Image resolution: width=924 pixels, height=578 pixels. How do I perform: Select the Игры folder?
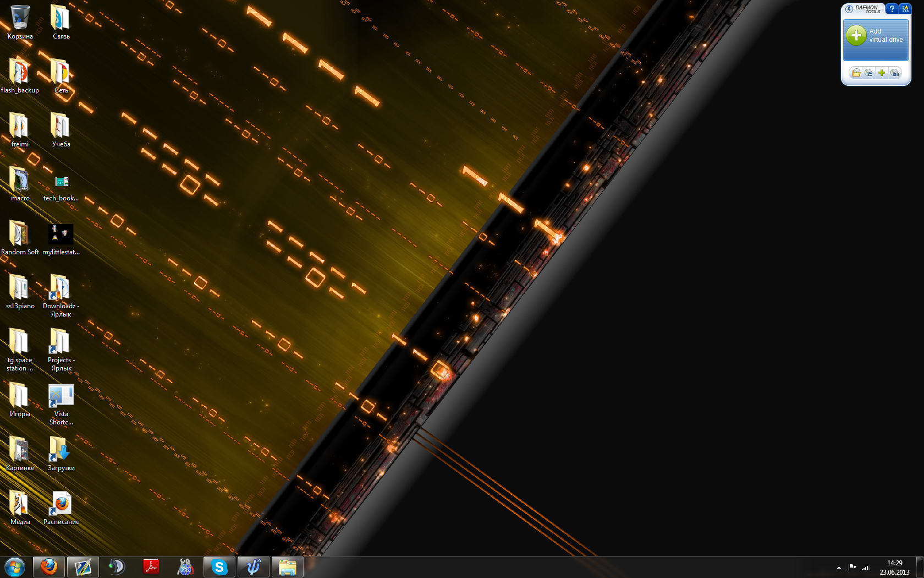click(20, 400)
